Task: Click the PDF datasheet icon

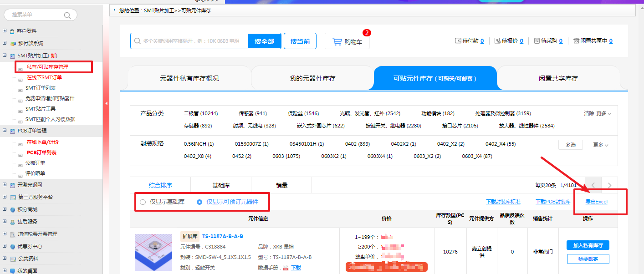Action: (286, 268)
